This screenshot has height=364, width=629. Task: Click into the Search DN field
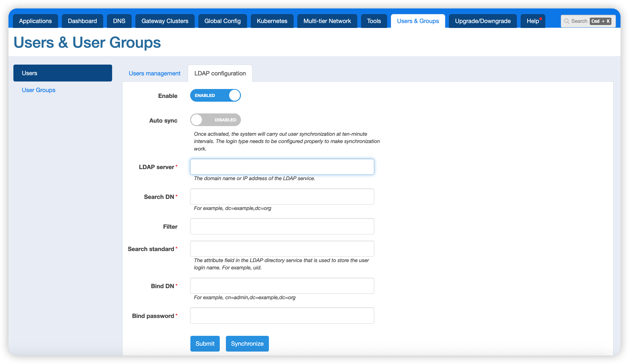pos(282,197)
